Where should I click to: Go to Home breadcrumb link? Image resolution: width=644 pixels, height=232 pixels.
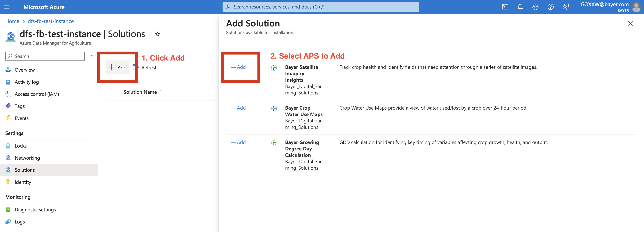click(x=12, y=21)
